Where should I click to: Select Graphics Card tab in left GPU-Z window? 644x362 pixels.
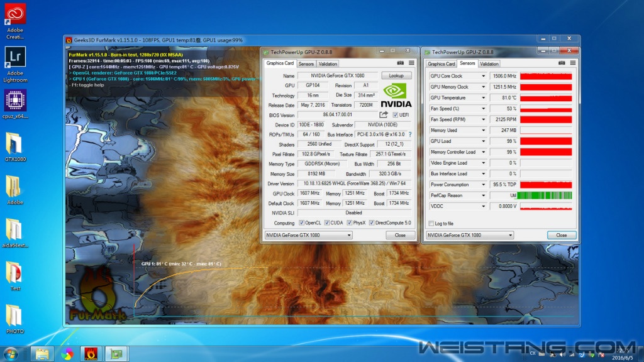[x=280, y=63]
